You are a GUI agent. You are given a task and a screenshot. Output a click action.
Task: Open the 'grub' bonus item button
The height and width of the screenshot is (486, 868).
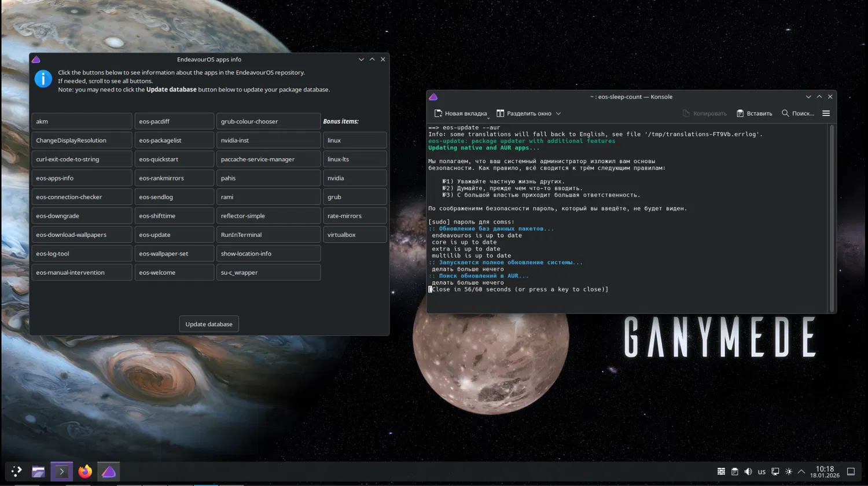click(355, 197)
